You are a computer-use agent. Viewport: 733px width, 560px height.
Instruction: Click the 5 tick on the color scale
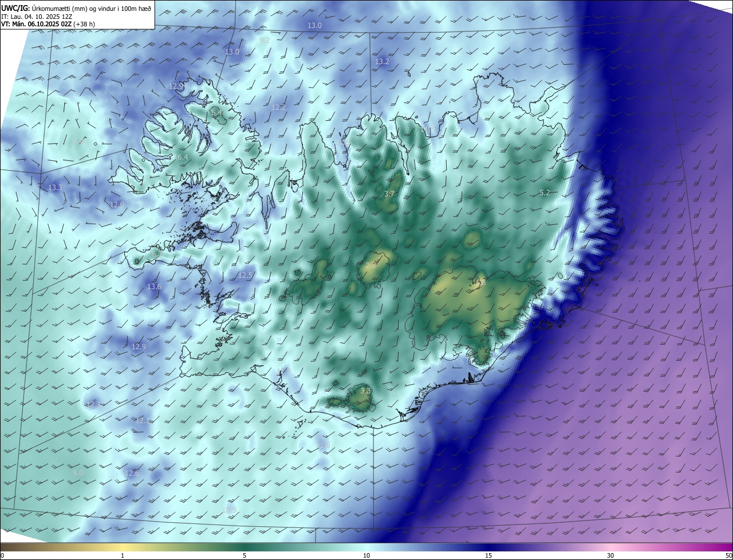point(245,555)
